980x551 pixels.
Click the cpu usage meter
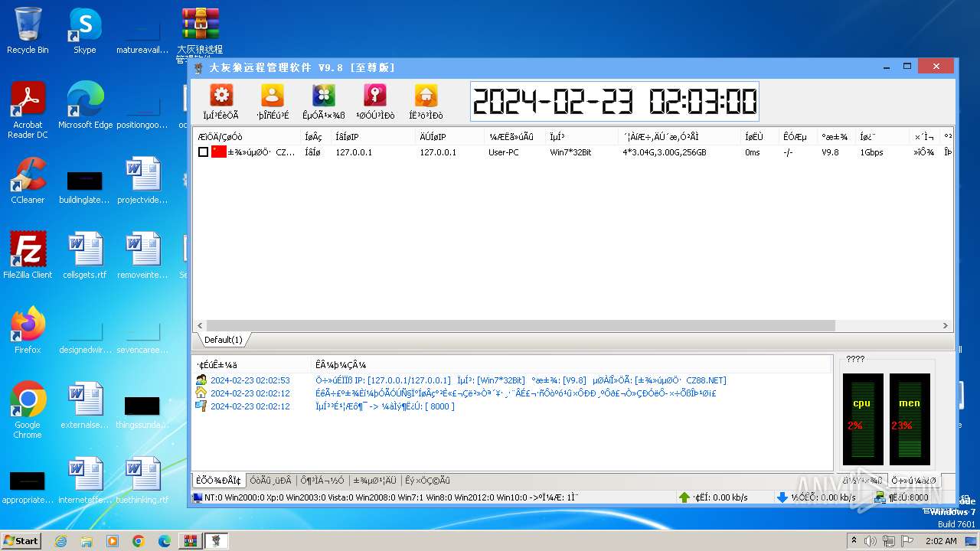point(863,419)
